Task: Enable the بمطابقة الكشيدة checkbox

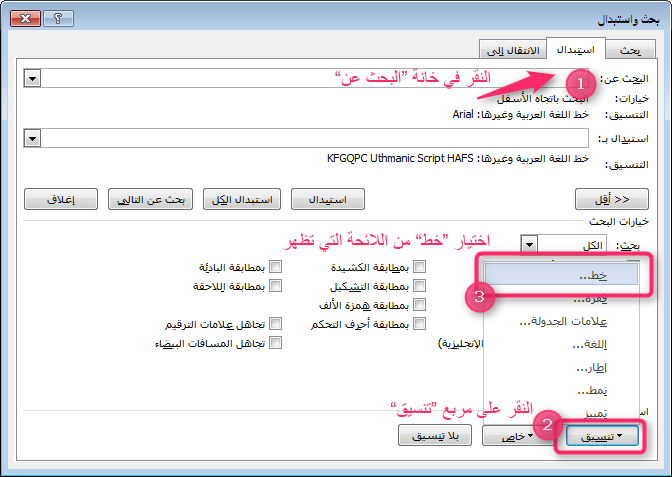Action: pyautogui.click(x=420, y=267)
